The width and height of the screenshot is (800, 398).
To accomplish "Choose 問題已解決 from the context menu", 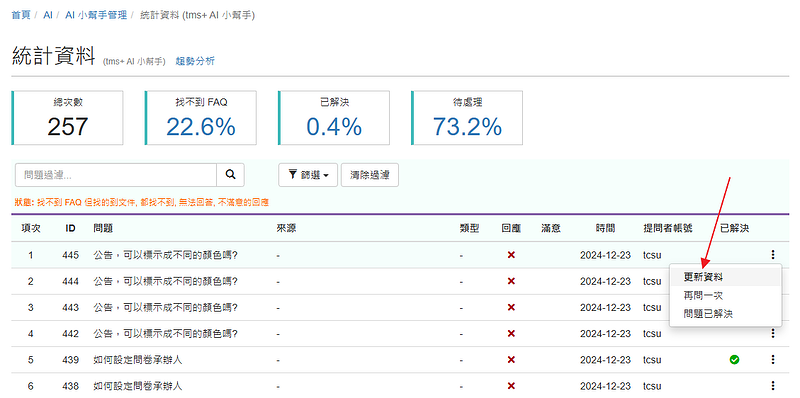I will click(x=725, y=314).
